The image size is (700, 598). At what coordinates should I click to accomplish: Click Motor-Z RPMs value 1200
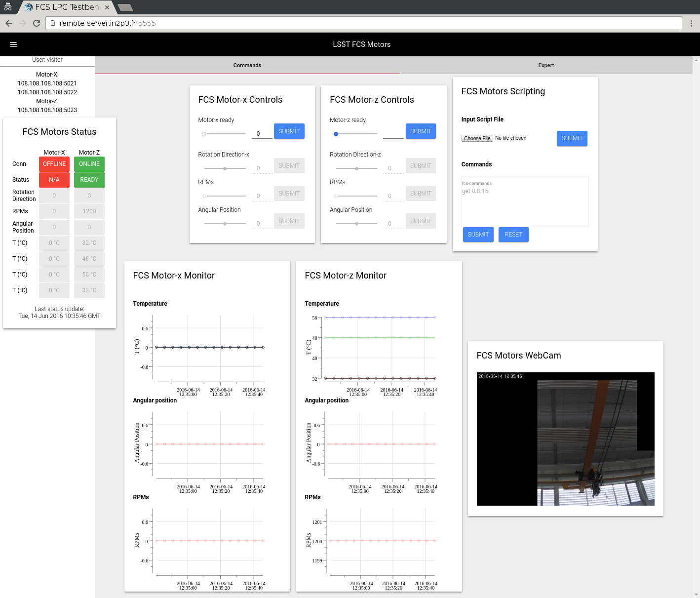89,211
